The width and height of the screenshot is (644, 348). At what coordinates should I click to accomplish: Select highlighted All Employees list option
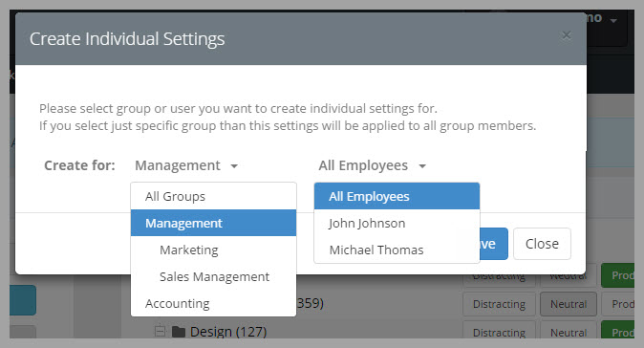397,196
